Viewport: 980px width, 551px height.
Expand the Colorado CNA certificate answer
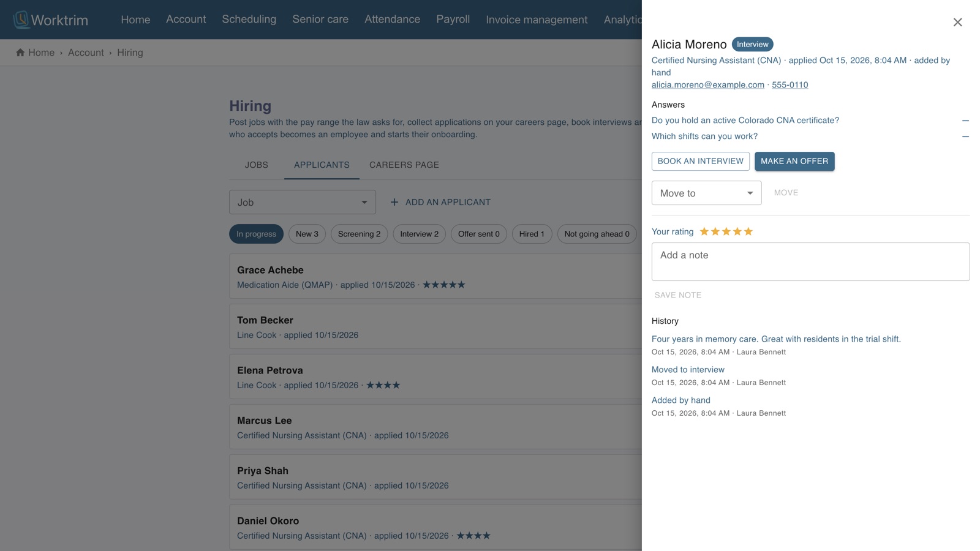pyautogui.click(x=965, y=121)
